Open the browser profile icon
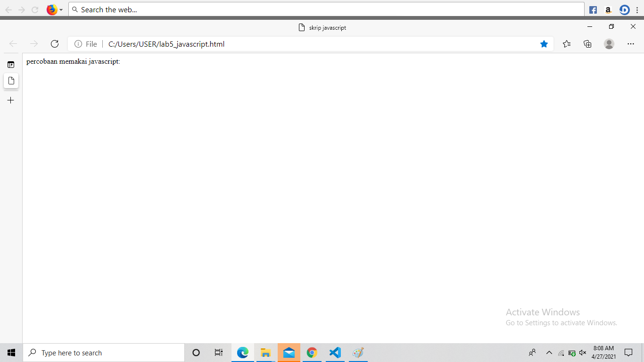Screen dimensions: 644x362 (609, 43)
